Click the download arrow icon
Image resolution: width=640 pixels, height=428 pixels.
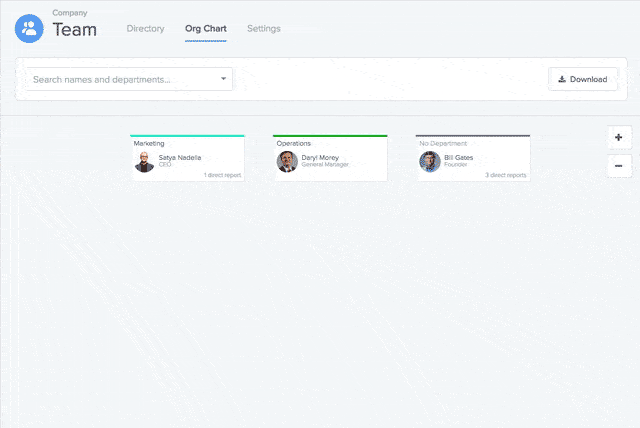coord(562,79)
